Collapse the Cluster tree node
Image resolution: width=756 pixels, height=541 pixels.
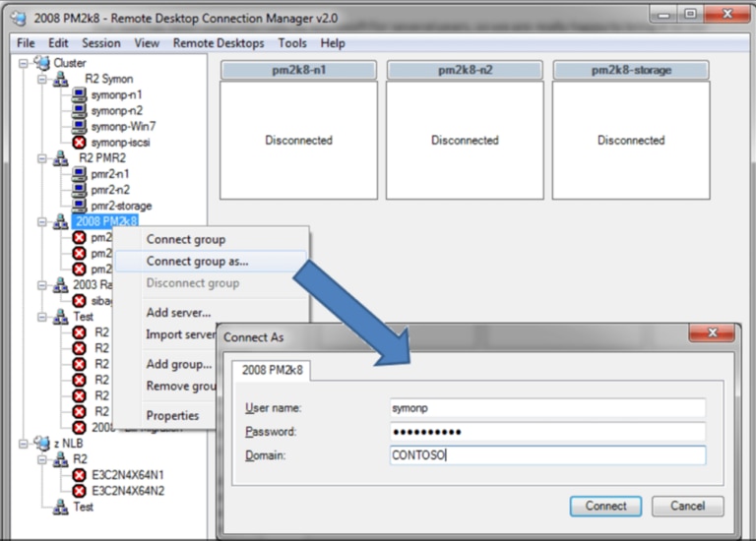24,63
